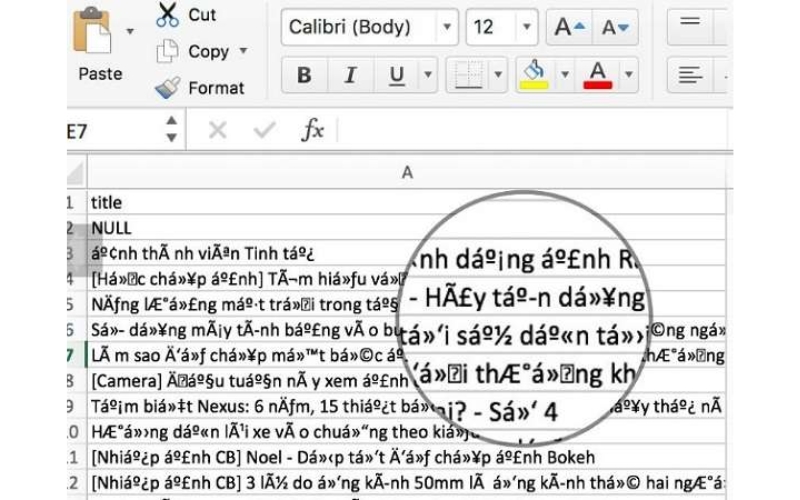Image resolution: width=800 pixels, height=500 pixels.
Task: Toggle Bold formatting
Action: (x=304, y=75)
